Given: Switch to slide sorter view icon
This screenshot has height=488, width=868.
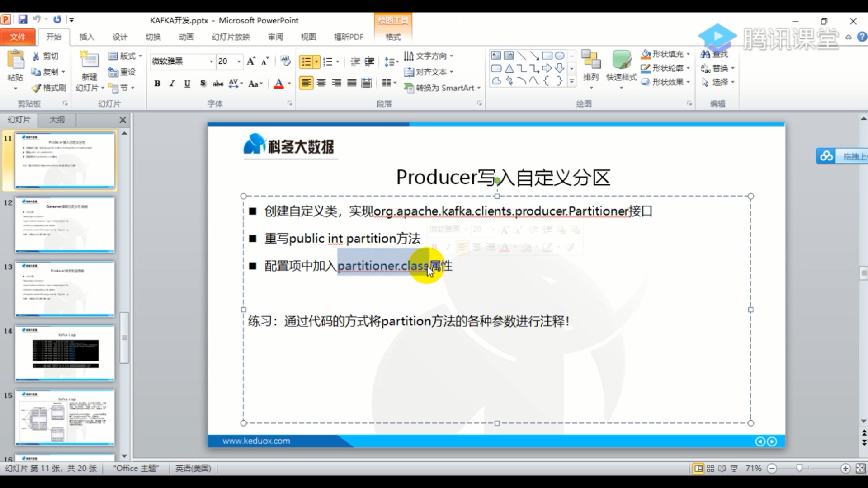Looking at the screenshot, I should pos(710,468).
